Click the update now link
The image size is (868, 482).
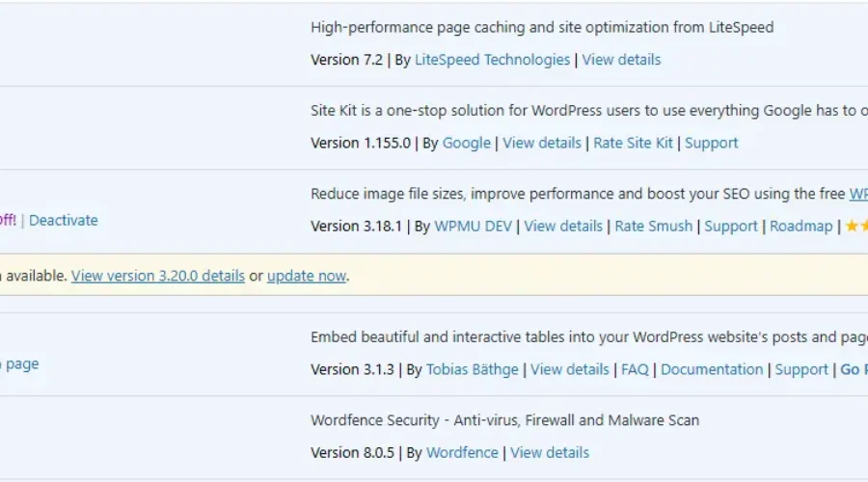coord(306,276)
